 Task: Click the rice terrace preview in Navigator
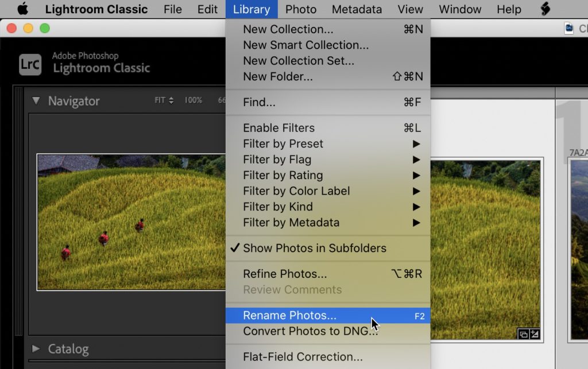[x=131, y=222]
